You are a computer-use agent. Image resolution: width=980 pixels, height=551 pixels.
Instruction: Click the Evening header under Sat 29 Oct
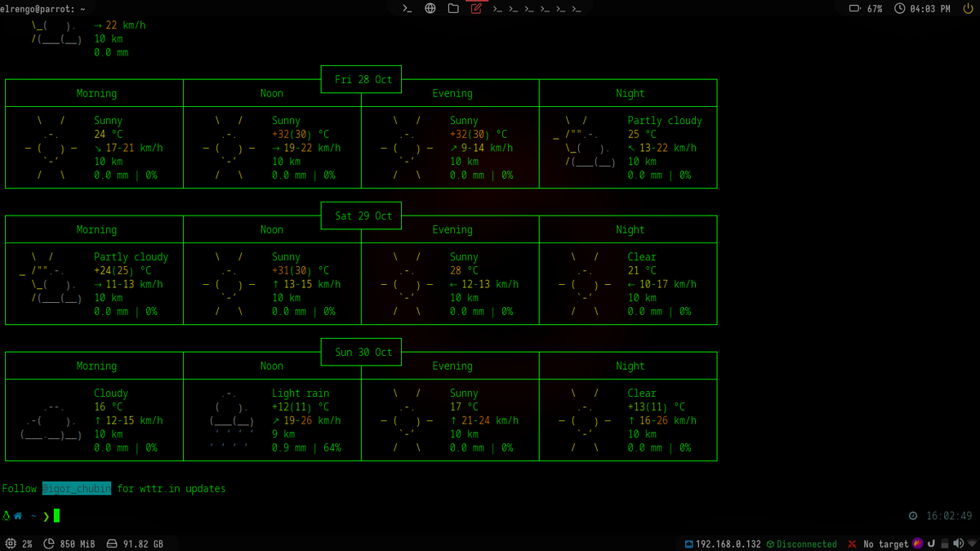452,229
